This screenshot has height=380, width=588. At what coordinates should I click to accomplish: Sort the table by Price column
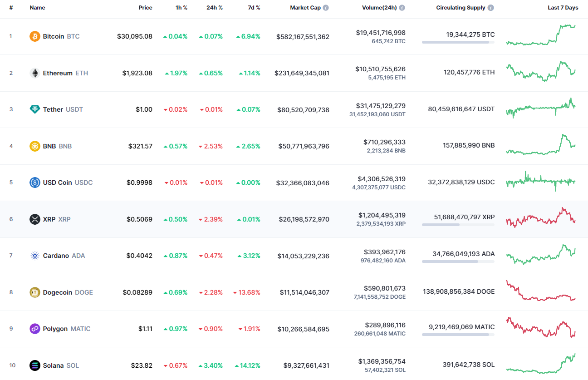(146, 7)
